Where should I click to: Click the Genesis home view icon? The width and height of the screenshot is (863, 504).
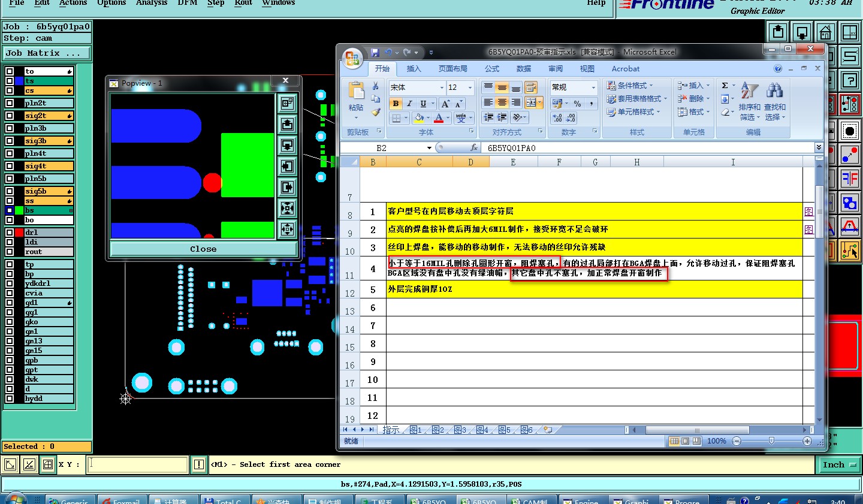pyautogui.click(x=826, y=32)
